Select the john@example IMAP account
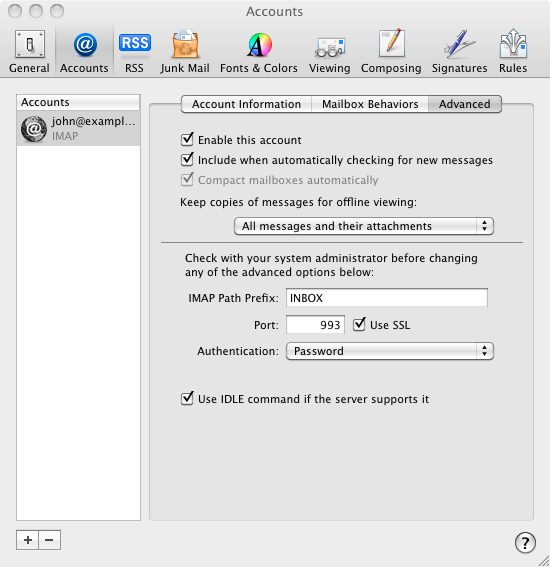The image size is (550, 567). (78, 128)
